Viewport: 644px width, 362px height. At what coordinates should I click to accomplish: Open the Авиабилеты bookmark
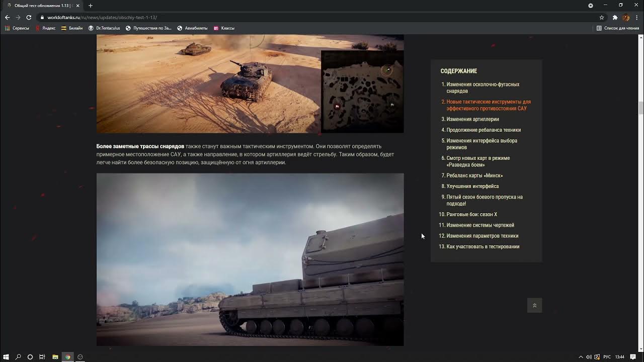point(192,28)
